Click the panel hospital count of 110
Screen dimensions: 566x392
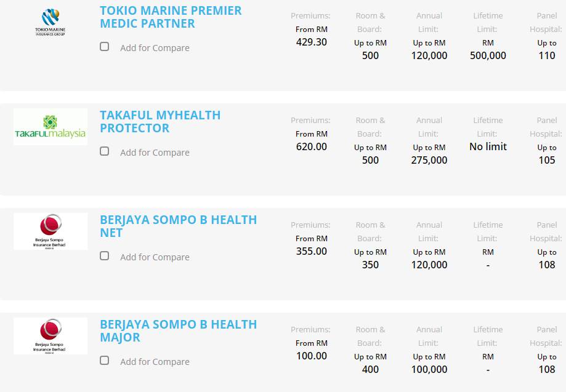click(x=547, y=56)
